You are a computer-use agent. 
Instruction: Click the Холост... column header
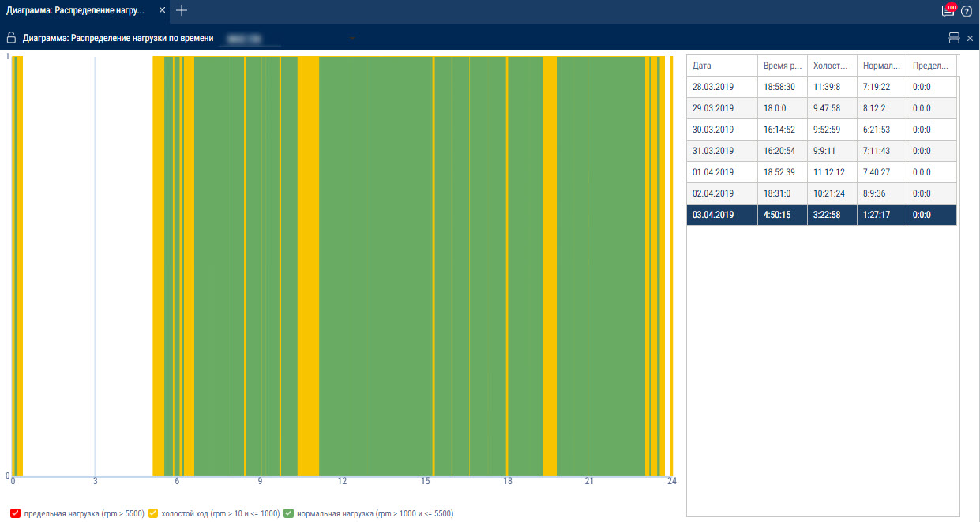click(x=832, y=66)
